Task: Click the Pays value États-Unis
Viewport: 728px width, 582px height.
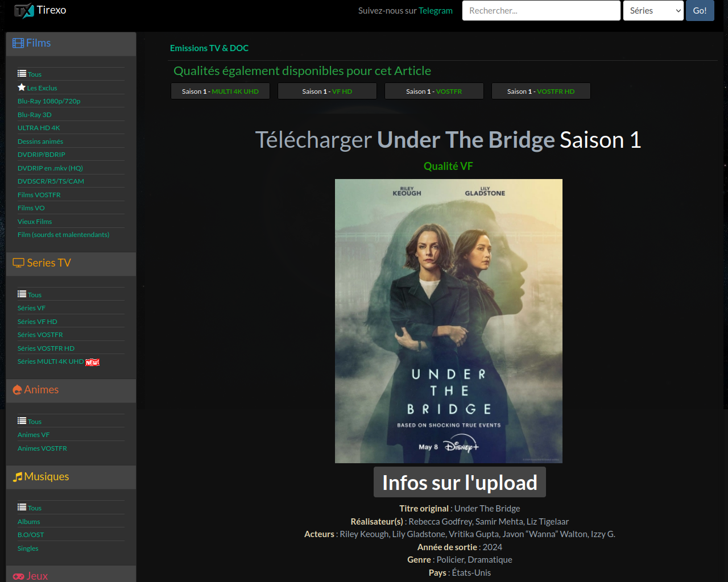Action: (x=471, y=573)
